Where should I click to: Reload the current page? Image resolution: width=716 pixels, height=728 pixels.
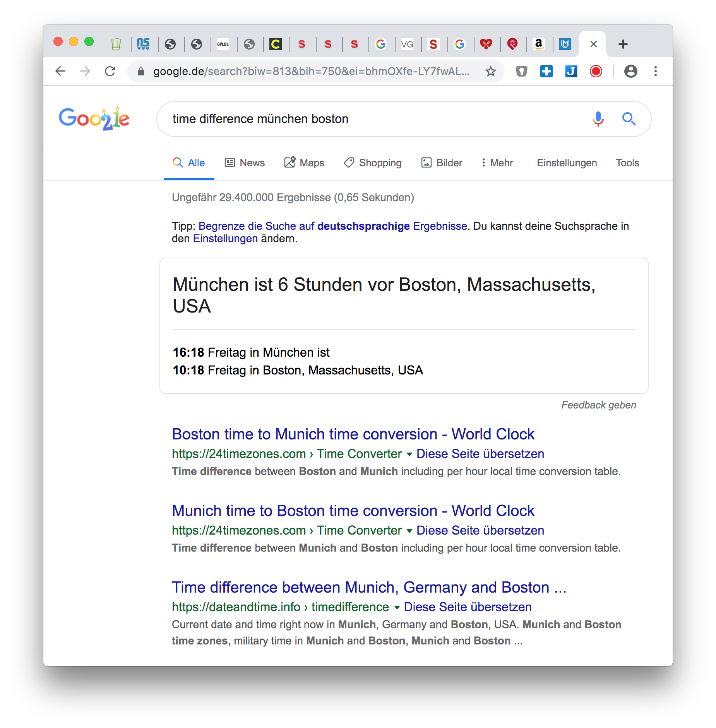coord(110,71)
